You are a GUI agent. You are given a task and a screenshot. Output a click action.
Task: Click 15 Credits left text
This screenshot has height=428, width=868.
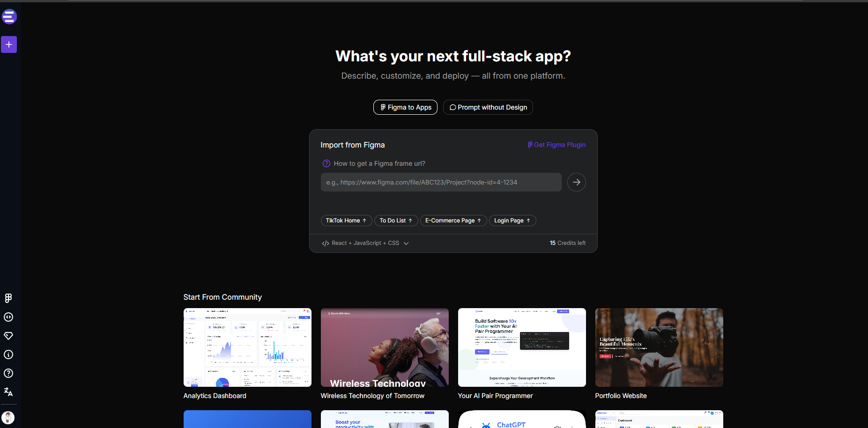tap(568, 243)
